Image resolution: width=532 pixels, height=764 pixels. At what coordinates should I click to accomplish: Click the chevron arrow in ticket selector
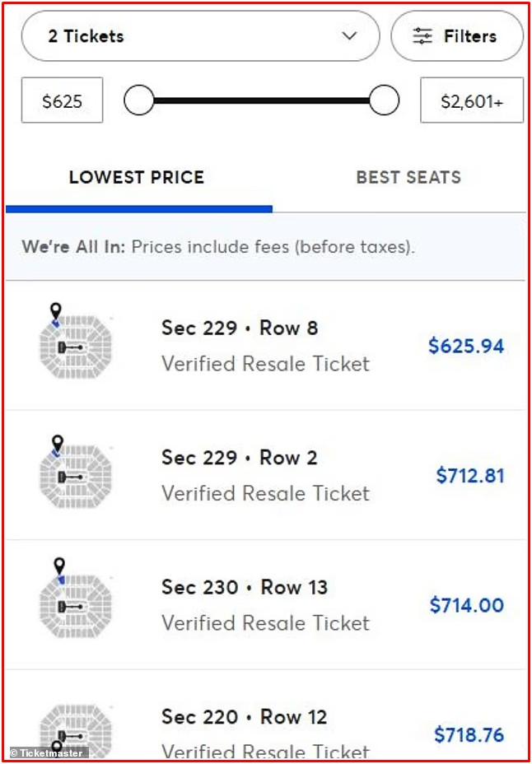(349, 36)
